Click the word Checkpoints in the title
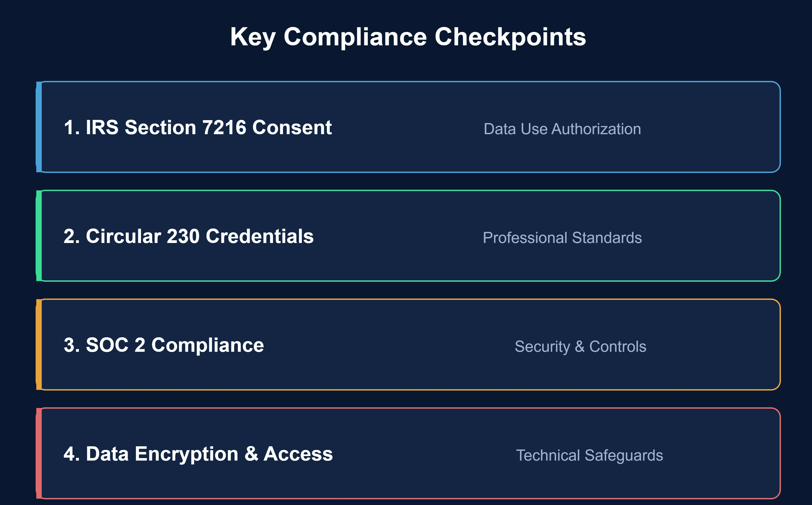 [x=510, y=37]
